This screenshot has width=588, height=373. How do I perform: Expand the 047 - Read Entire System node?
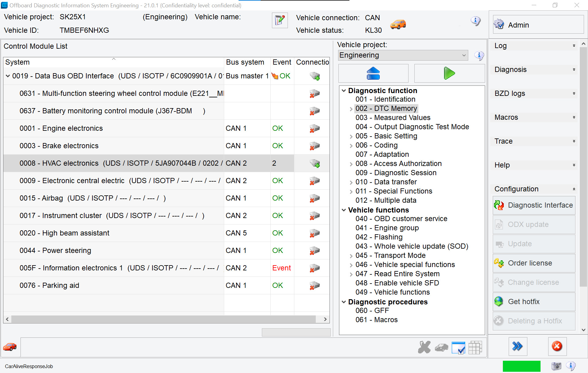pyautogui.click(x=351, y=274)
